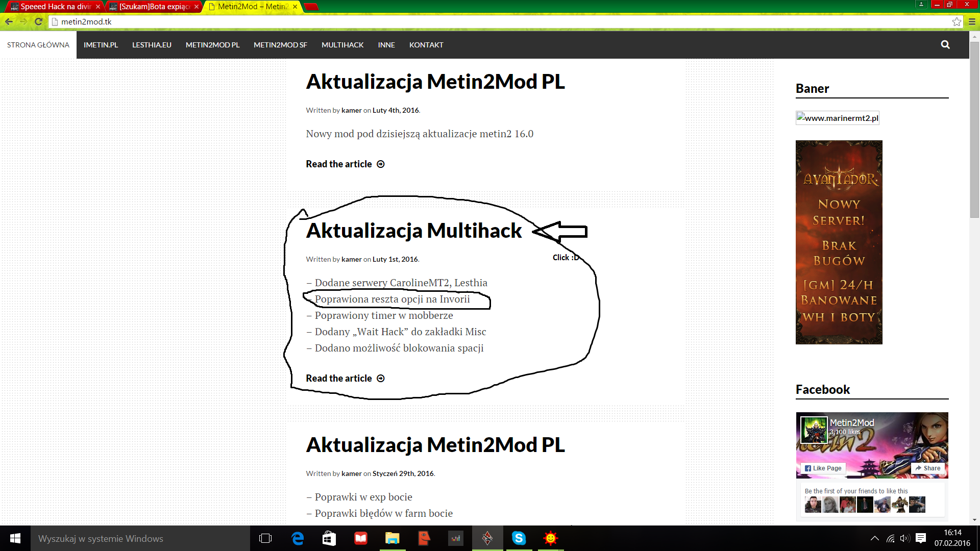Open the STRONA GŁÓWNA menu item
980x551 pixels.
coord(38,45)
